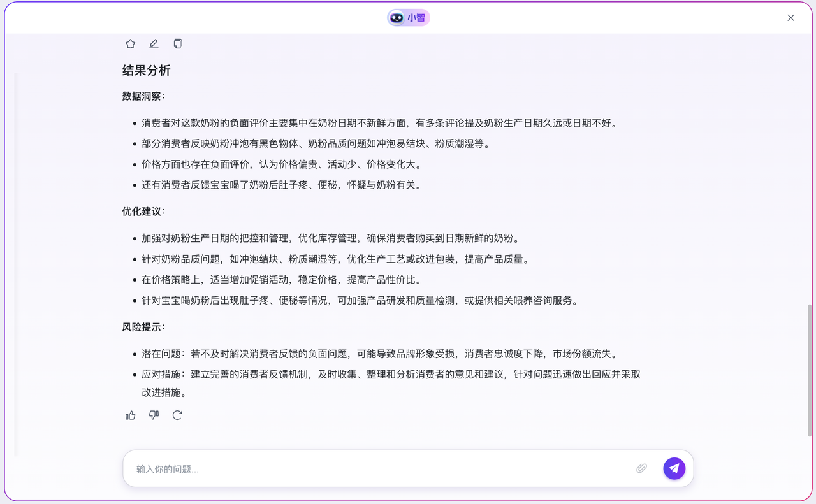Click the paperclip attachment icon
This screenshot has width=816, height=504.
(641, 468)
